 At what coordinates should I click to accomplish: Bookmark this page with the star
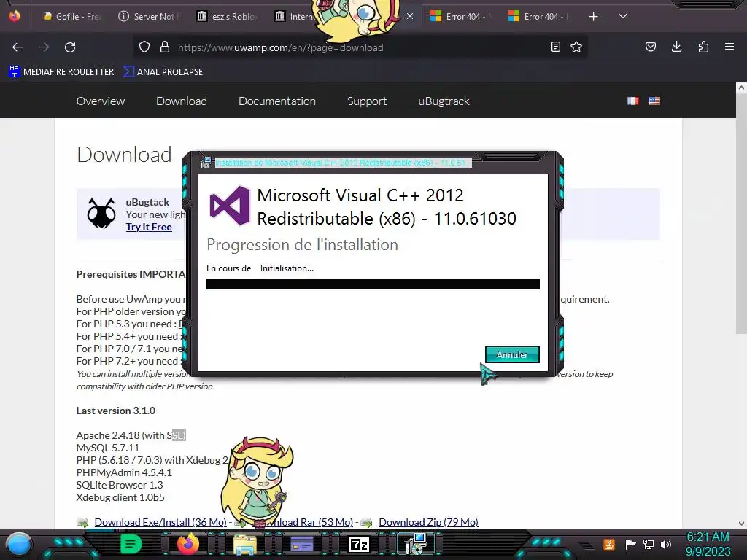click(576, 47)
